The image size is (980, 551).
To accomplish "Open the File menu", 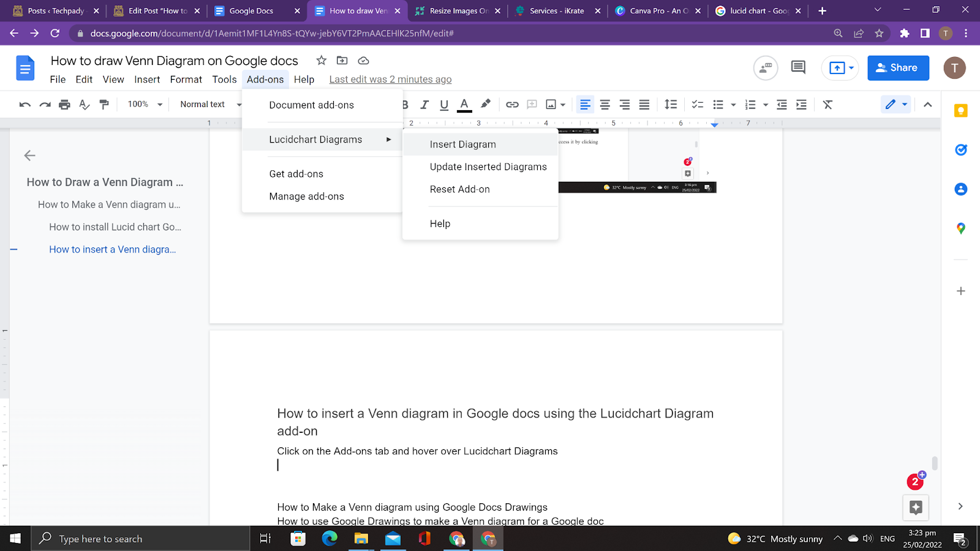I will (58, 80).
